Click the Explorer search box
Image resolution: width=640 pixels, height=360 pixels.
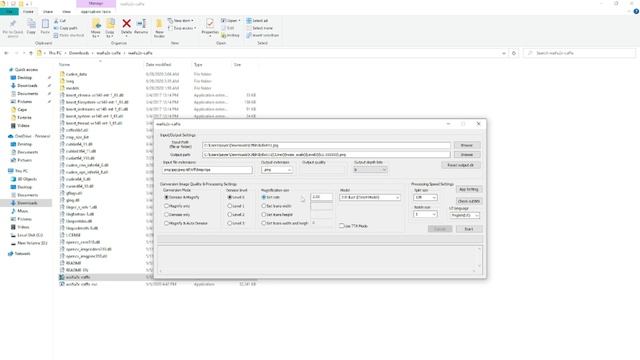pos(580,53)
